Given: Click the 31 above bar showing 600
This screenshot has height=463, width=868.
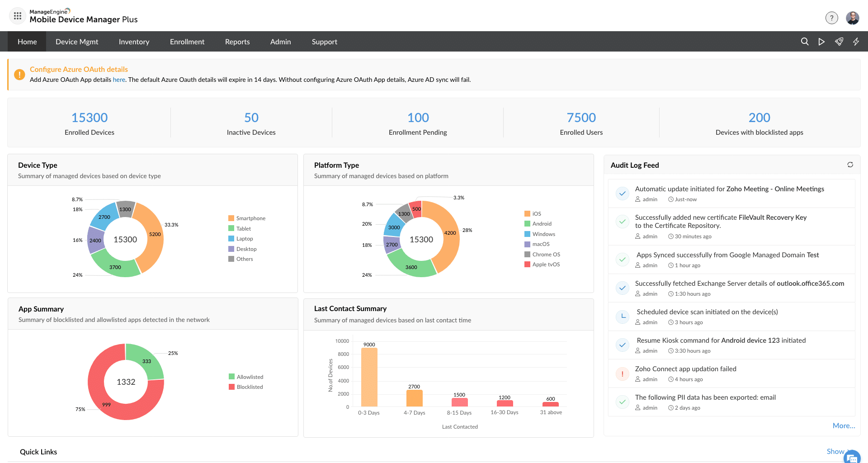Looking at the screenshot, I should pyautogui.click(x=550, y=404).
